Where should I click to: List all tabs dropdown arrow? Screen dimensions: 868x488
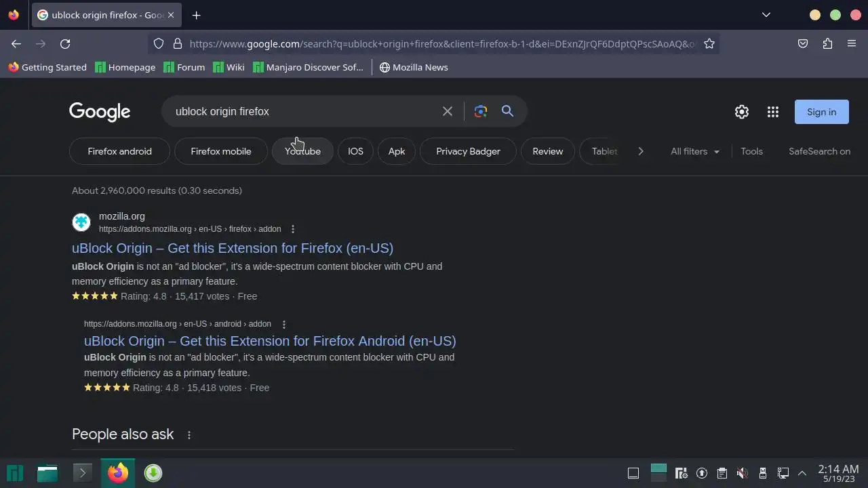tap(766, 15)
